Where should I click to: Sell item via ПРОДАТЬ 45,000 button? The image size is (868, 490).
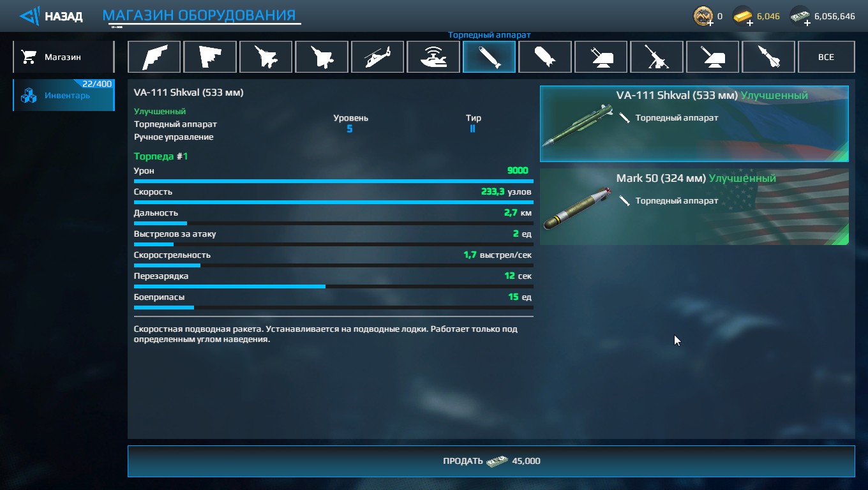tap(491, 461)
